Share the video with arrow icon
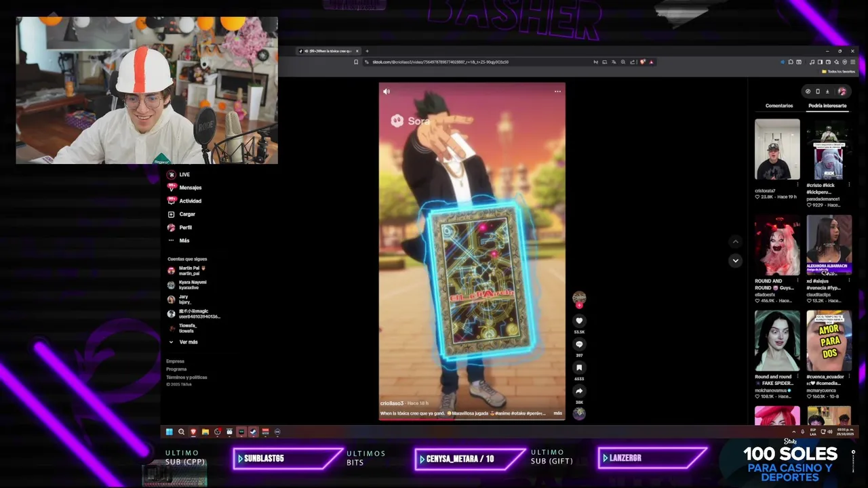 [579, 391]
